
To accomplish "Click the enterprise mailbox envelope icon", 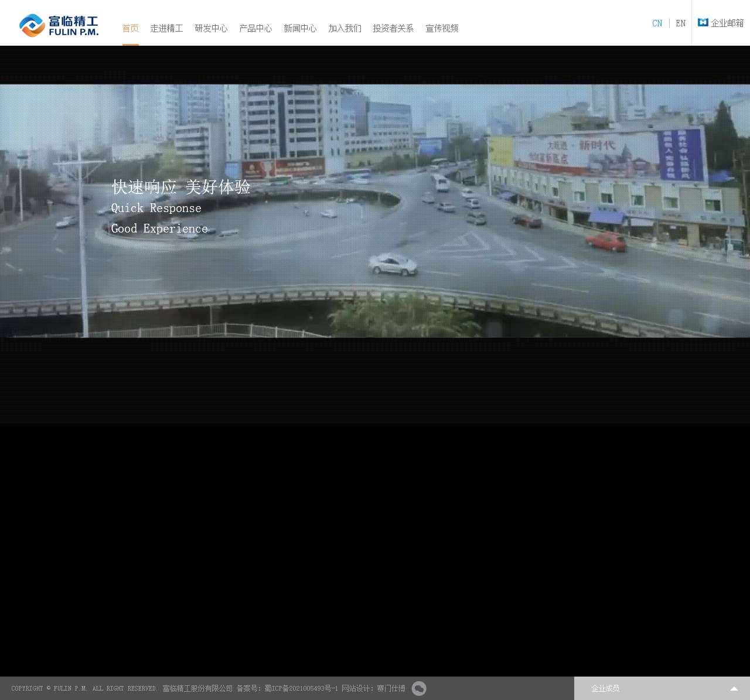I will (x=703, y=22).
